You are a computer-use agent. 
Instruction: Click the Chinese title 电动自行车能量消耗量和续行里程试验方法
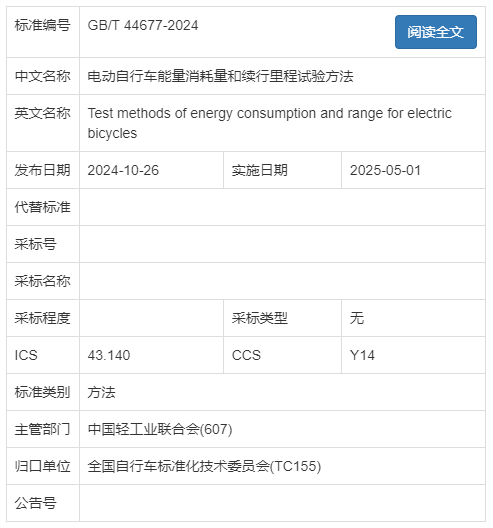click(220, 76)
